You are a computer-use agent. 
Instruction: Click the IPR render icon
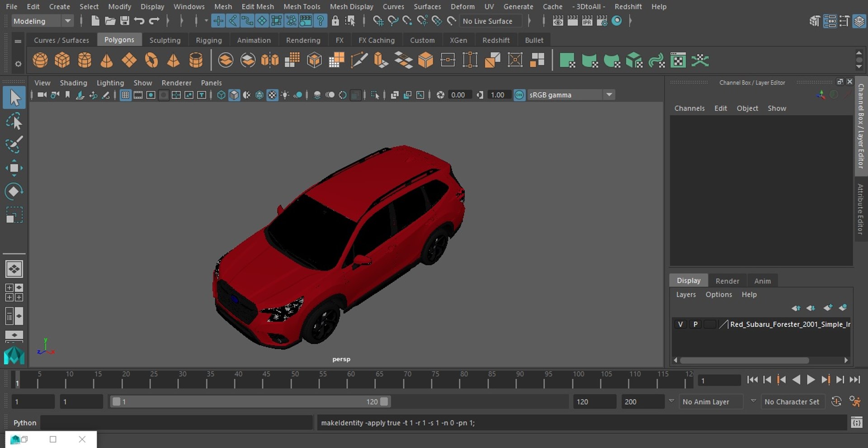[x=587, y=21]
